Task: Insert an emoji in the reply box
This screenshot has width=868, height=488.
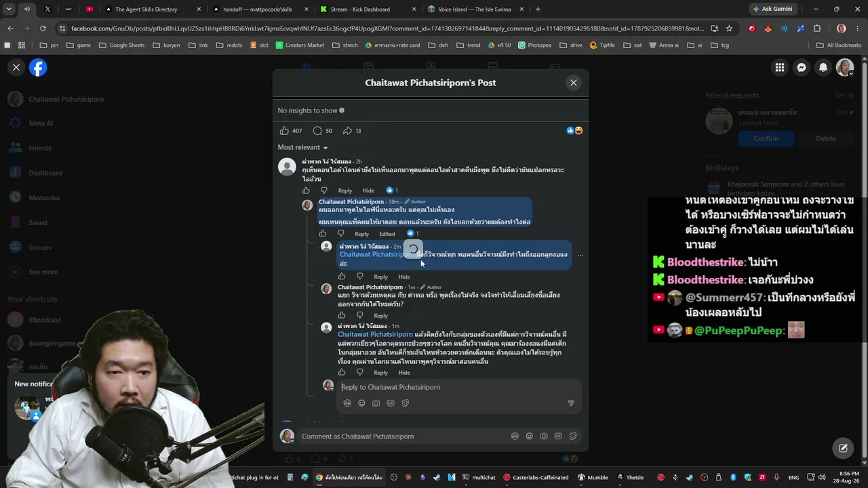Action: tap(361, 403)
